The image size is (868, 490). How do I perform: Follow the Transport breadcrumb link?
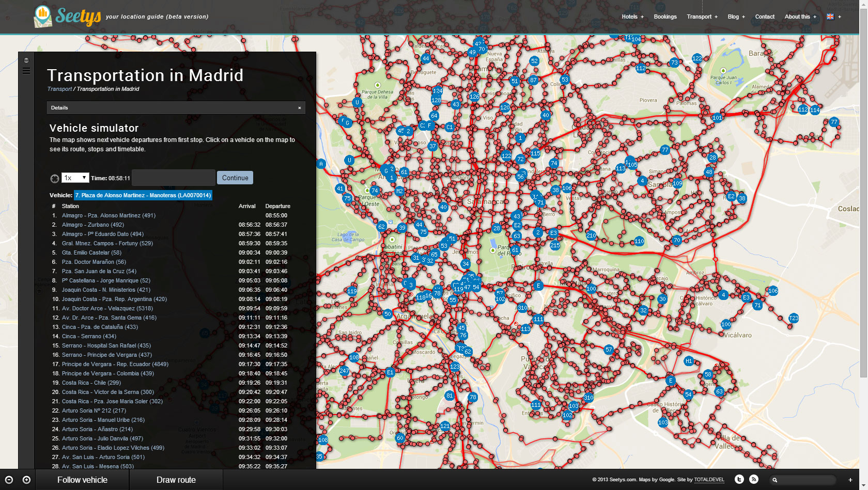point(60,89)
